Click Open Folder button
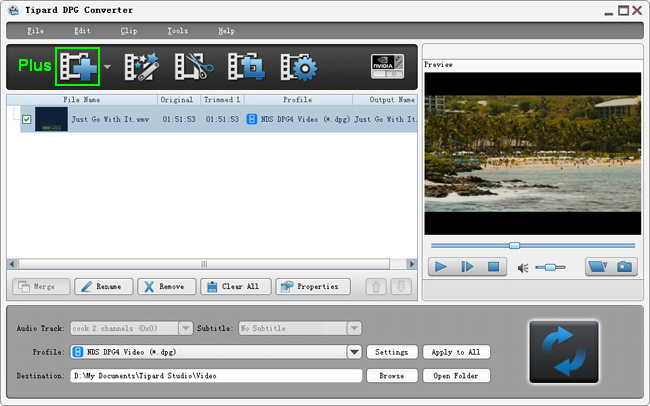Screen dimensions: 650x406 [456, 376]
